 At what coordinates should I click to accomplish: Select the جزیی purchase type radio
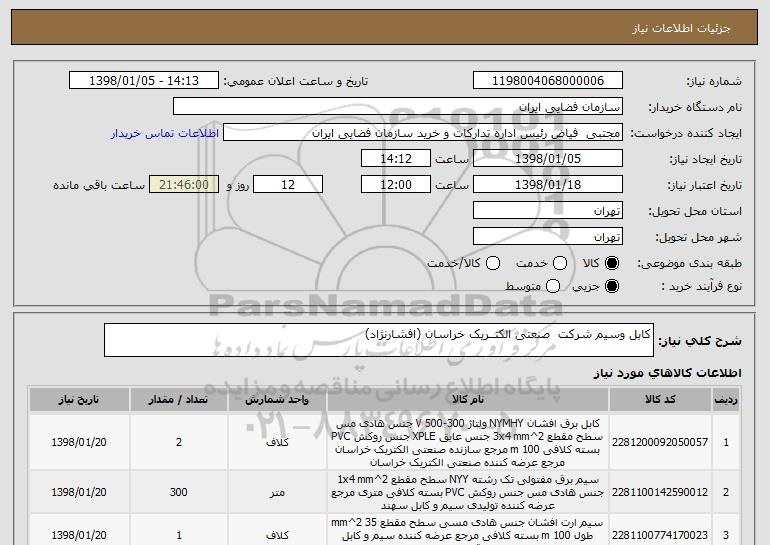(612, 286)
